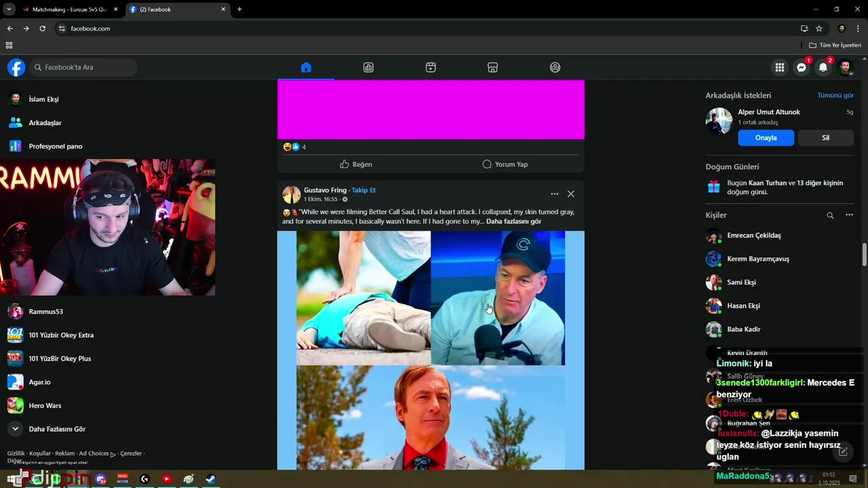This screenshot has width=868, height=488.
Task: Open the CPR image in the post
Action: [363, 298]
